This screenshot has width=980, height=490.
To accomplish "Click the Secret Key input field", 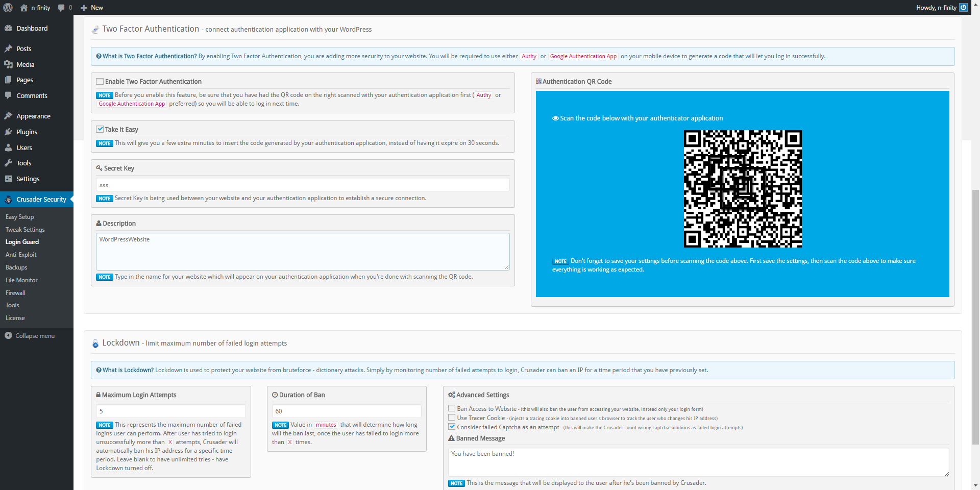I will click(x=303, y=185).
